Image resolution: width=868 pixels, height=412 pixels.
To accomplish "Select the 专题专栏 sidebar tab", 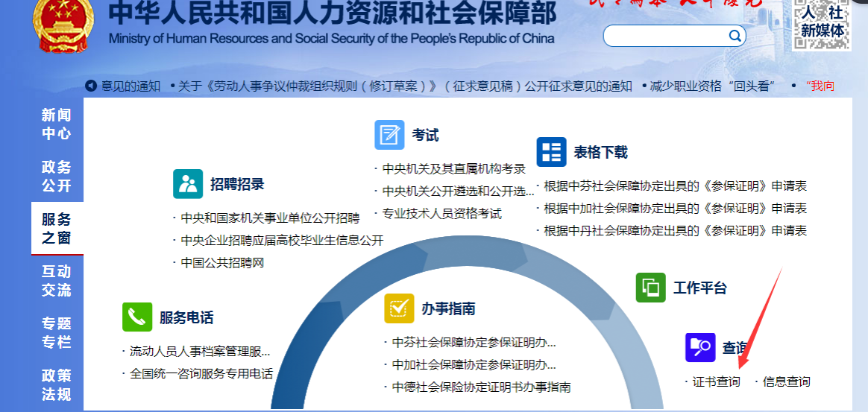I will tap(57, 332).
